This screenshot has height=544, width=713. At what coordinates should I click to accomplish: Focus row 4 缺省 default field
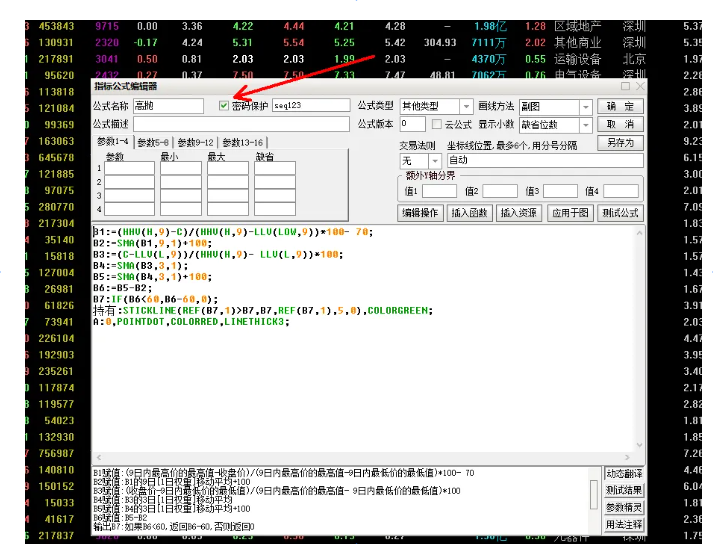pos(275,209)
